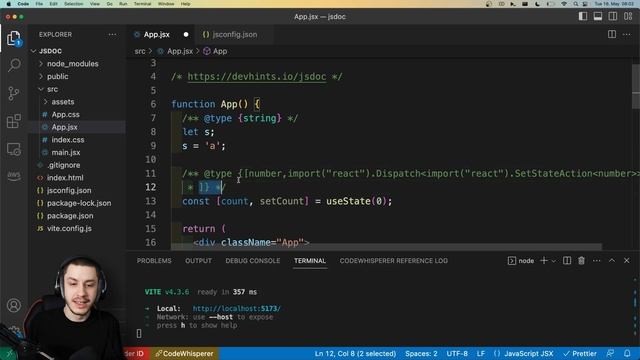Screen dimensions: 640x360
Task: Open index.html in explorer
Action: [x=65, y=178]
